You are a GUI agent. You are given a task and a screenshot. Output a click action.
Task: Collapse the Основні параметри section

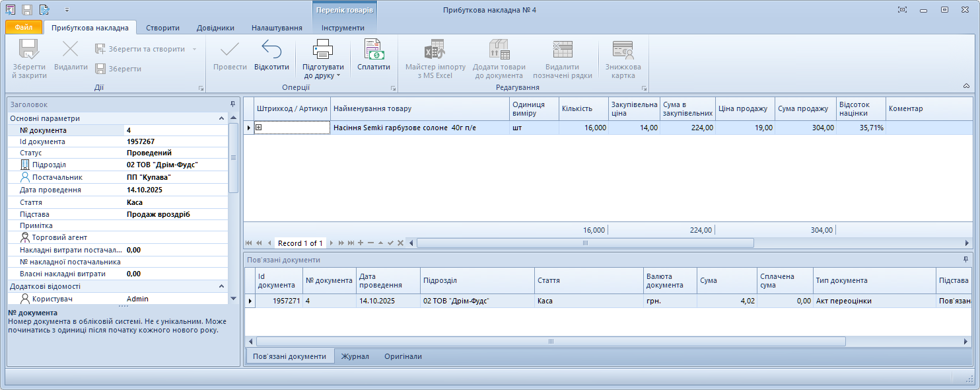[221, 118]
